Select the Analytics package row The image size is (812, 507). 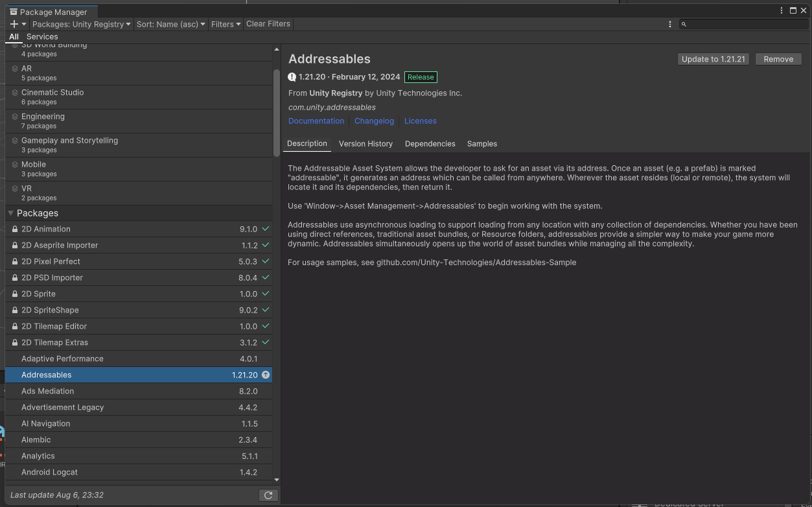tap(139, 456)
